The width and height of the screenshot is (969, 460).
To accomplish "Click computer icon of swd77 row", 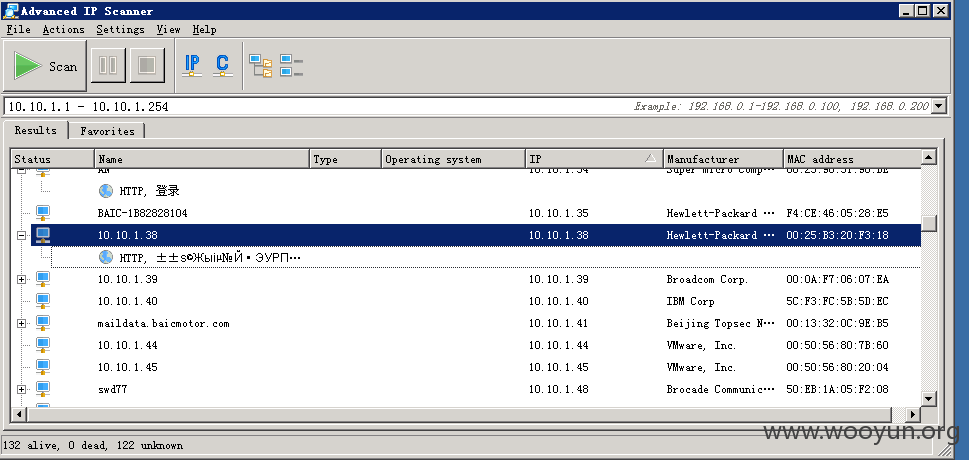I will pos(43,389).
